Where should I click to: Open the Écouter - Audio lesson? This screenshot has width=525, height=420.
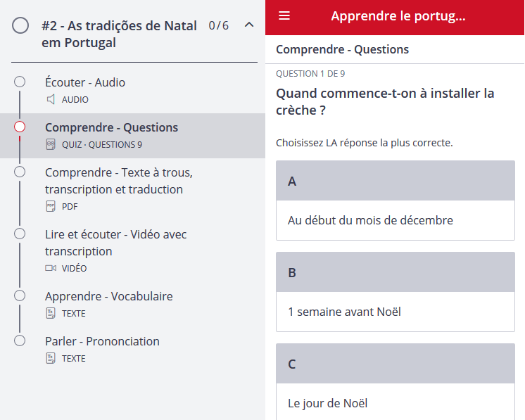[85, 82]
